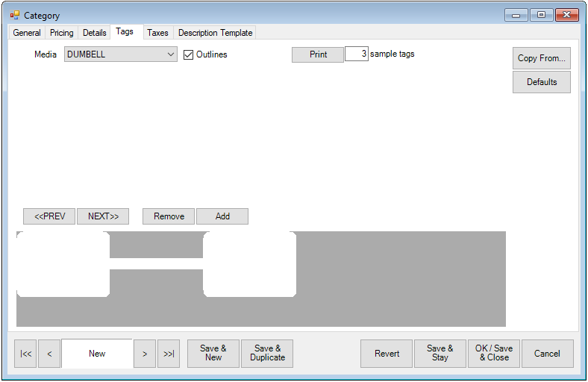Restore tag Defaults
The image size is (588, 382).
(x=542, y=82)
